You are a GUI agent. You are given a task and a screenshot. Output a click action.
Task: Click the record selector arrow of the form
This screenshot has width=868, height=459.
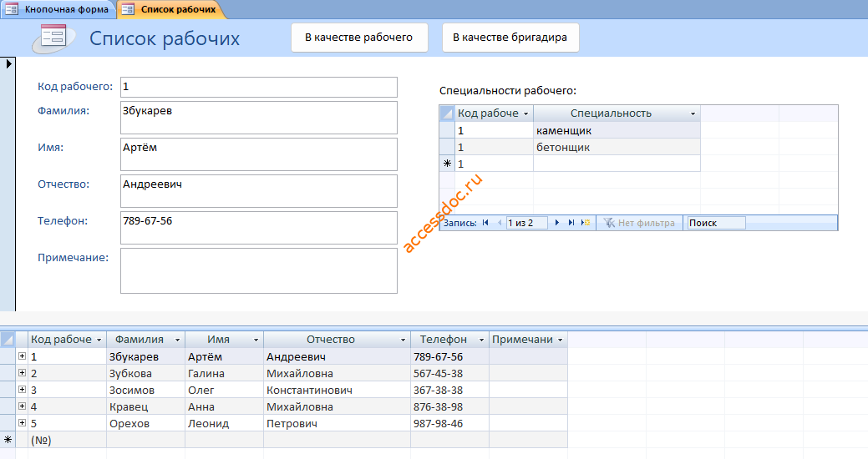point(8,63)
